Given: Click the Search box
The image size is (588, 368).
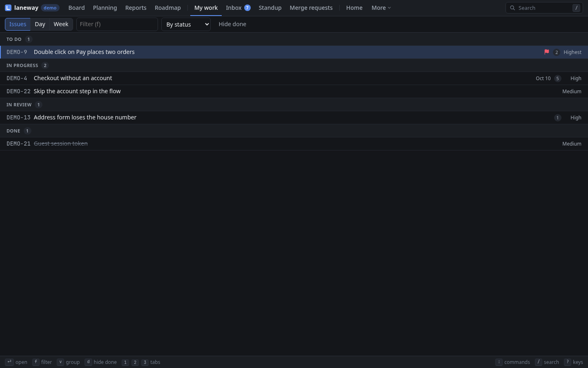Looking at the screenshot, I should coord(544,8).
